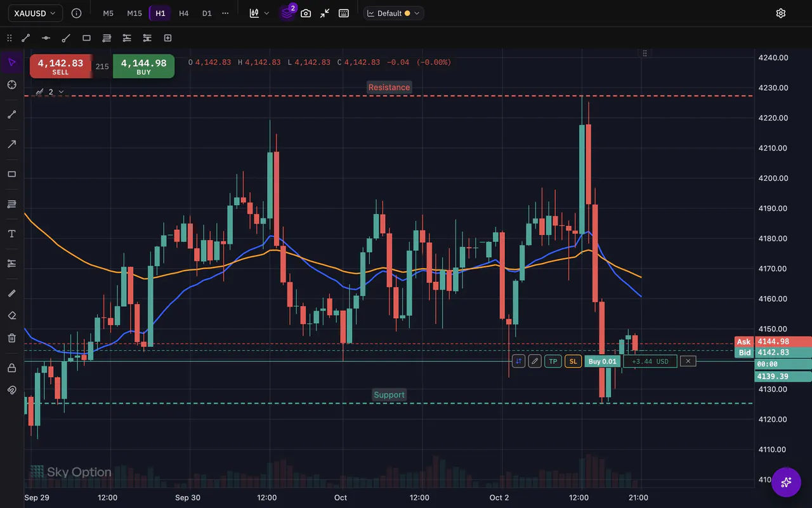Click the Support line label
Image resolution: width=812 pixels, height=508 pixels.
coord(389,395)
